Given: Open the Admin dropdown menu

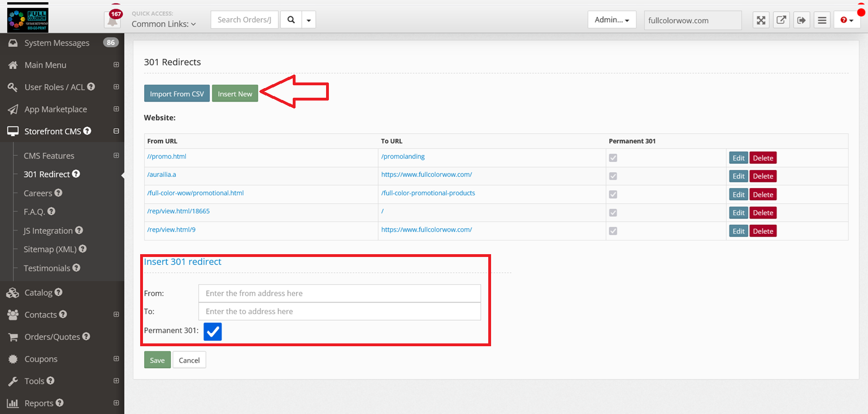Looking at the screenshot, I should [611, 20].
